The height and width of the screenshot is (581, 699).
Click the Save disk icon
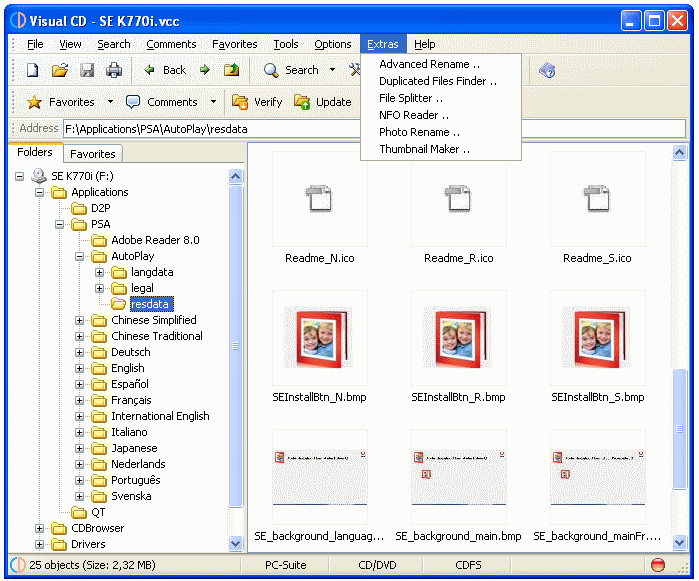pos(87,70)
